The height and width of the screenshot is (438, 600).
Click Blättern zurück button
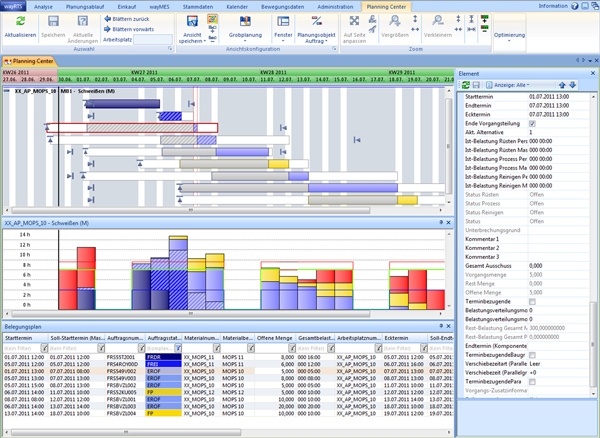tap(127, 19)
